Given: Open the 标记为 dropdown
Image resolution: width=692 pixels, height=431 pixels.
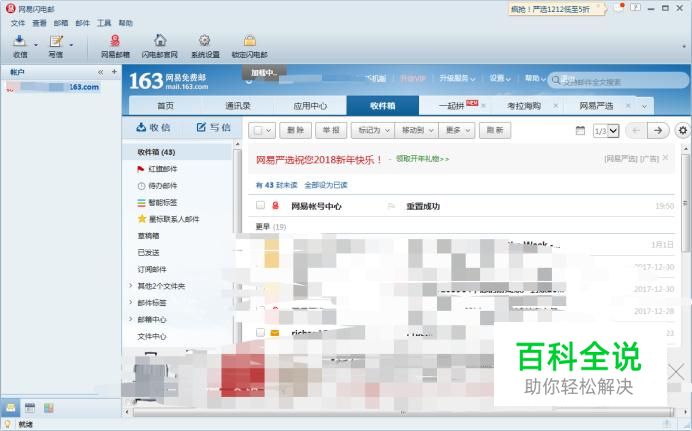Looking at the screenshot, I should [373, 131].
